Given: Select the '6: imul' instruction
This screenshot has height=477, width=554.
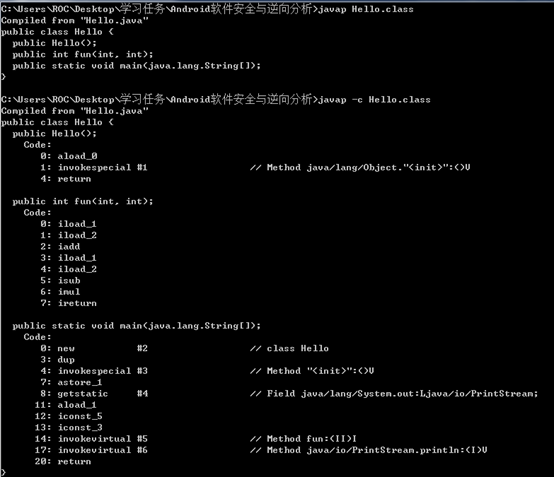Looking at the screenshot, I should click(60, 292).
